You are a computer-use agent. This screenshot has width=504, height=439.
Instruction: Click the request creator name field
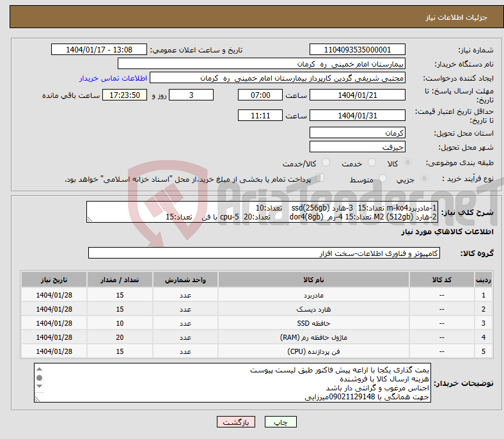(x=278, y=78)
